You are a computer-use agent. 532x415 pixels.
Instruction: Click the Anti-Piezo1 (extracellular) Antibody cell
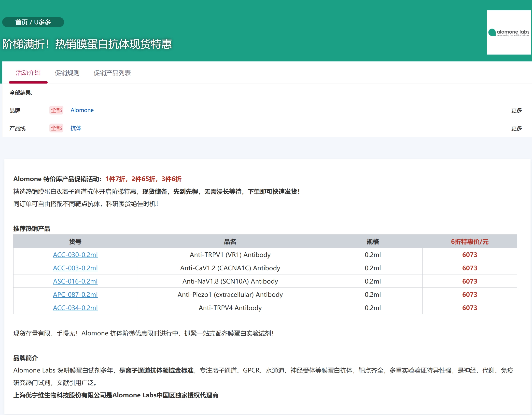pos(230,294)
